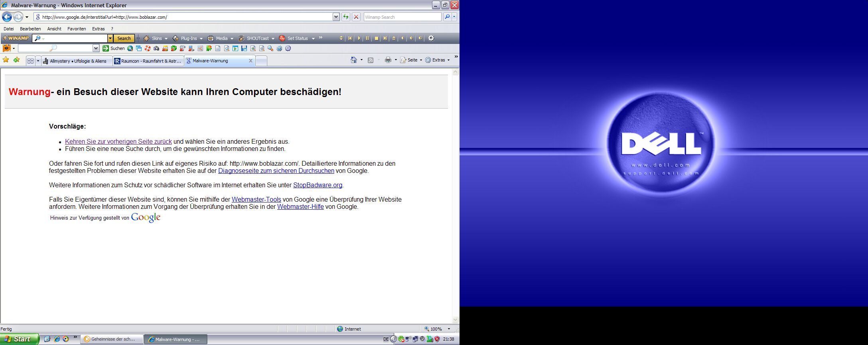The height and width of the screenshot is (345, 868).
Task: Click the Home icon in command bar
Action: pyautogui.click(x=353, y=60)
